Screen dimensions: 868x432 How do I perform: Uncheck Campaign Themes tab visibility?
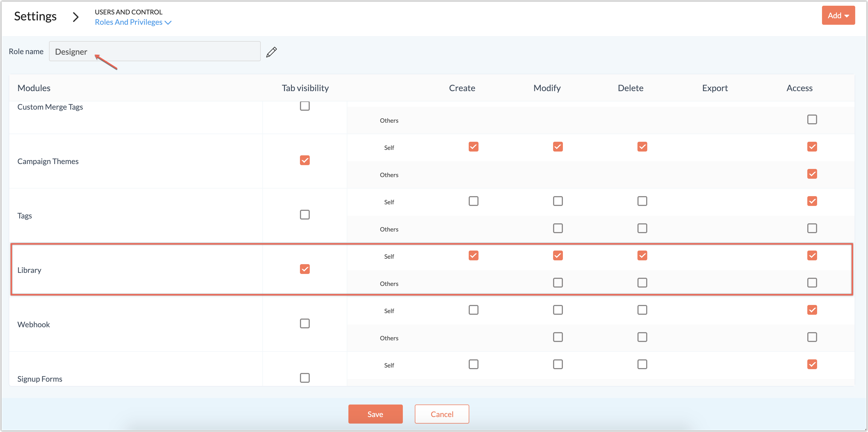coord(305,160)
